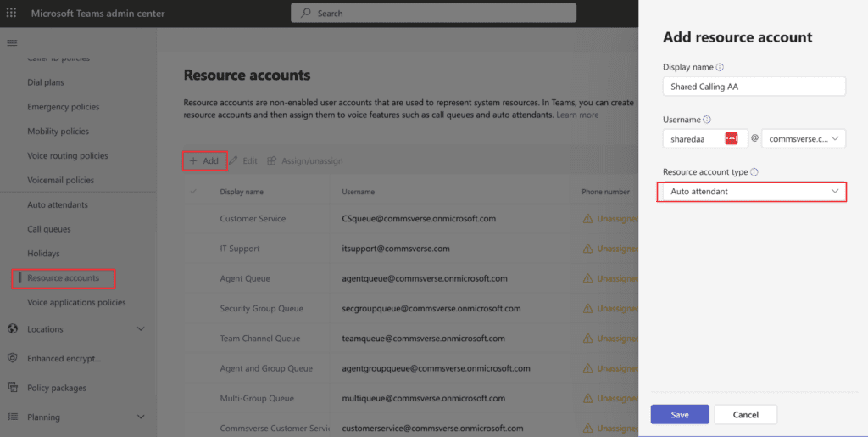Collapse the navigation hamburger menu
This screenshot has width=868, height=437.
tap(12, 42)
